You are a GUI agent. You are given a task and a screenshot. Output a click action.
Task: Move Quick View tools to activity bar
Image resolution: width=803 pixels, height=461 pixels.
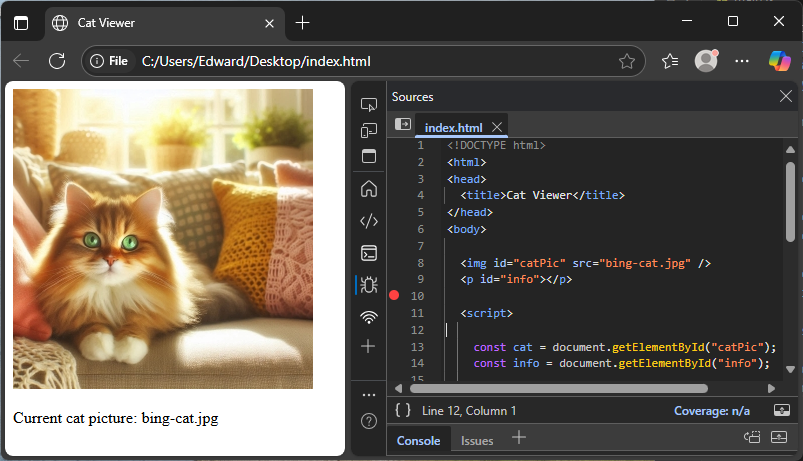(x=752, y=437)
